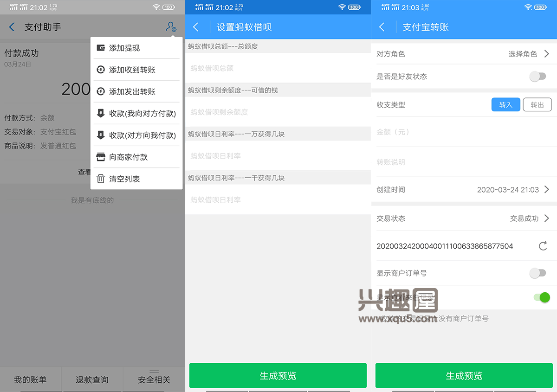Tap the shop icon beside 向商家付款
This screenshot has width=557, height=392.
[101, 157]
